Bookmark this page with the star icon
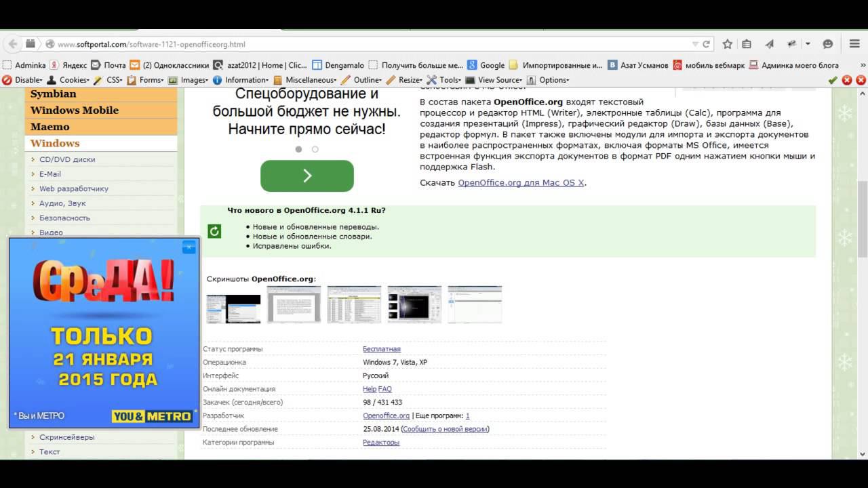Image resolution: width=868 pixels, height=488 pixels. (x=727, y=44)
